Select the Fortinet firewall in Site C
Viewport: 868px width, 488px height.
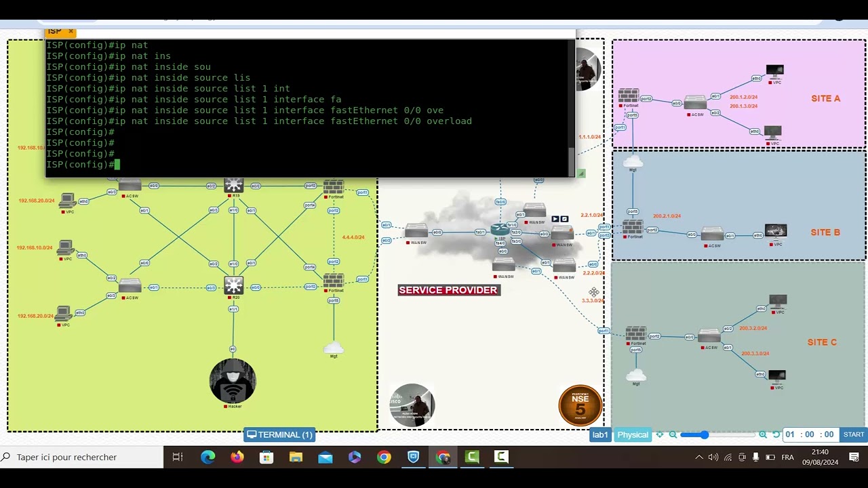coord(636,333)
